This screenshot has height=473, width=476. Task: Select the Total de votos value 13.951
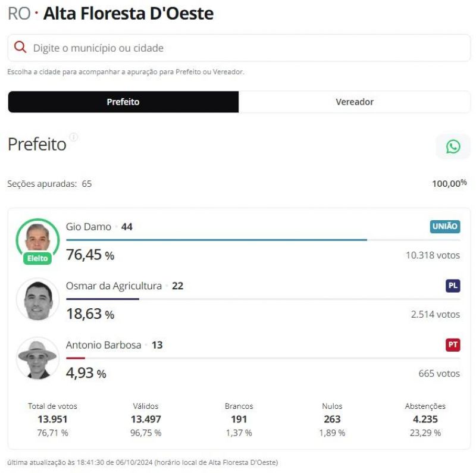click(53, 419)
